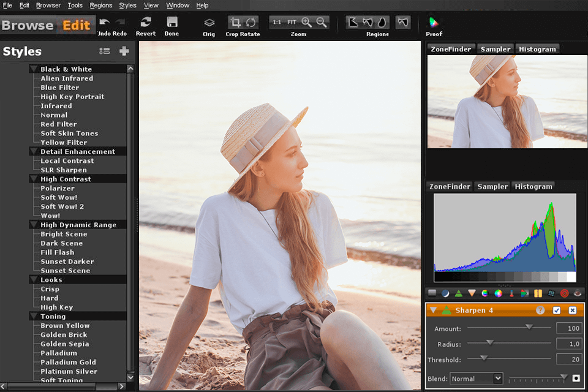Select the Crop tool
This screenshot has width=588, height=392.
pyautogui.click(x=235, y=23)
